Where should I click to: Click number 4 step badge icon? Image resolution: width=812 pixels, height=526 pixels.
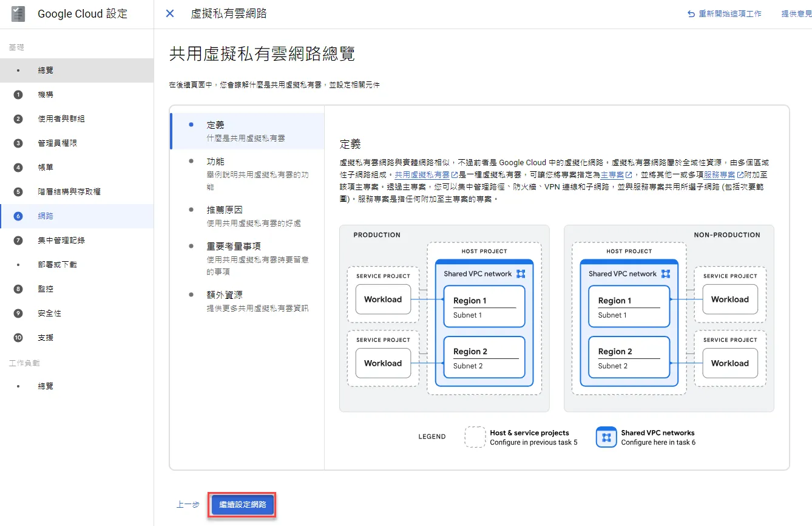[18, 168]
